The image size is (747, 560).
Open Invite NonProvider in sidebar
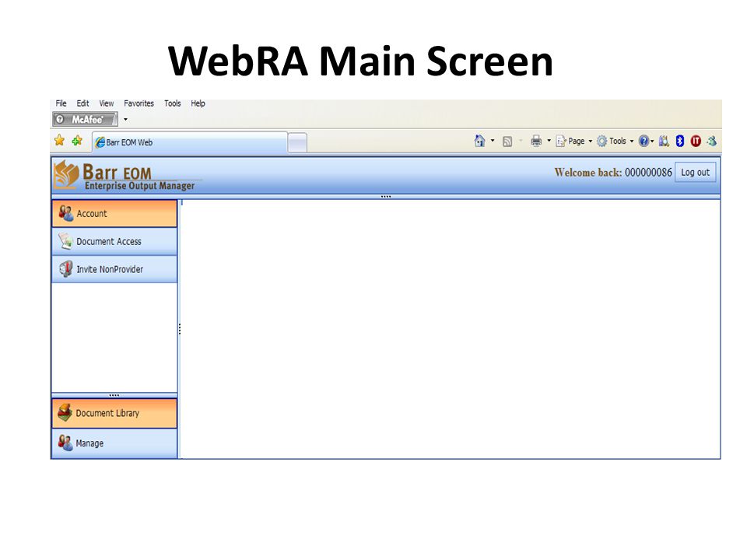(114, 269)
